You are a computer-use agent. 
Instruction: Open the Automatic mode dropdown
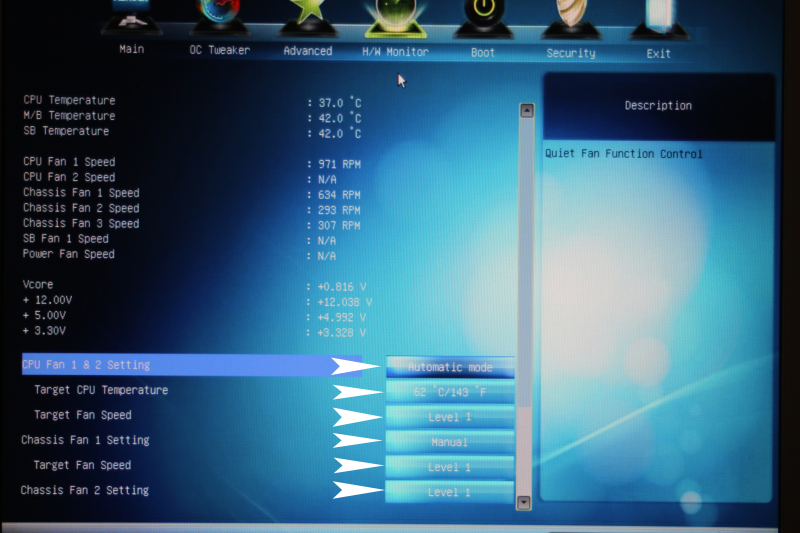tap(450, 367)
